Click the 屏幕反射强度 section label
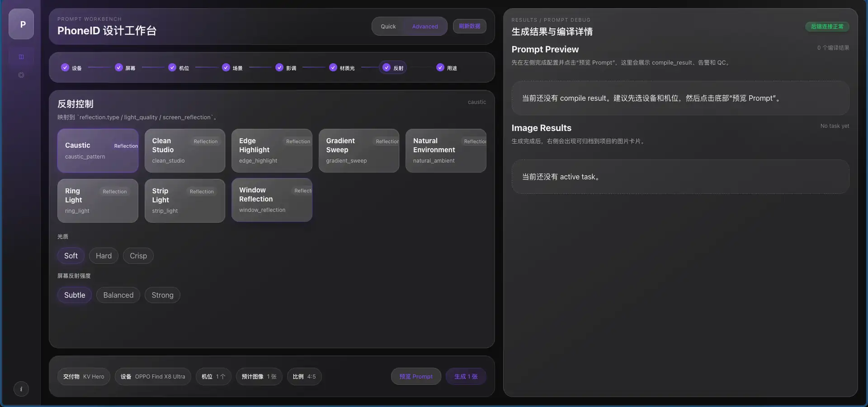The image size is (868, 407). 74,276
